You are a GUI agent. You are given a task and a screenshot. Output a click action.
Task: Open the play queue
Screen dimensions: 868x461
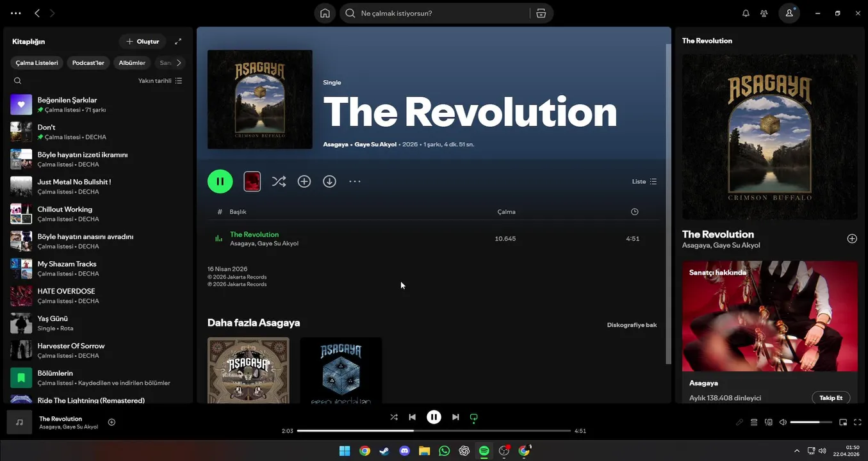(x=754, y=422)
